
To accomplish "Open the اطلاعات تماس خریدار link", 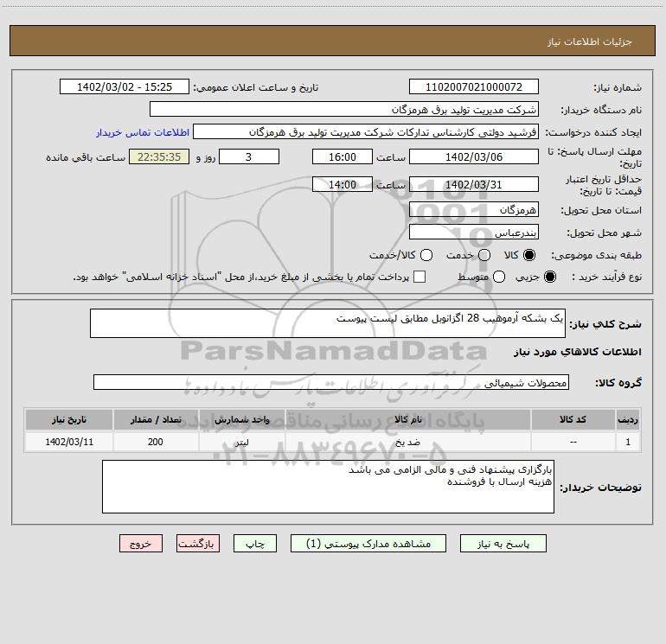I will pos(143,132).
